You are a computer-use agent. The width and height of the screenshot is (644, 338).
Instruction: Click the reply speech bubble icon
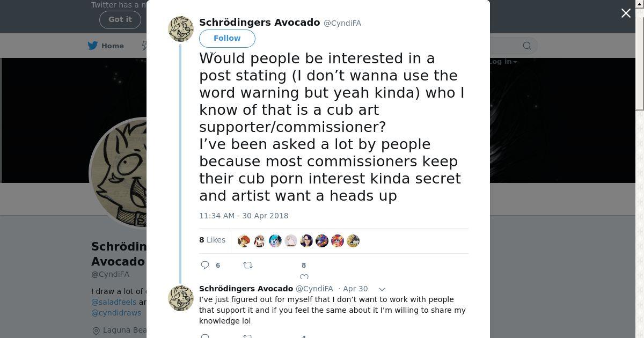point(205,265)
